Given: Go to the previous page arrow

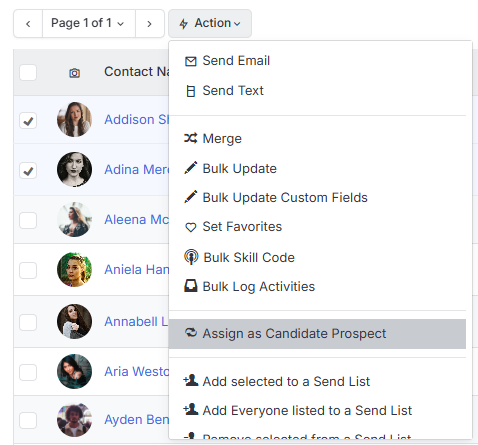Looking at the screenshot, I should coord(28,23).
